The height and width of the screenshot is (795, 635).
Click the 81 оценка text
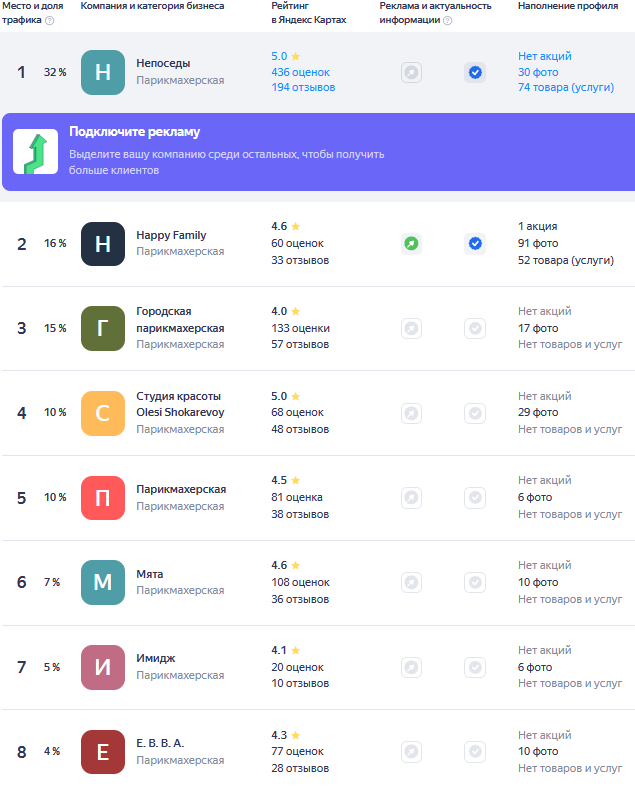297,497
